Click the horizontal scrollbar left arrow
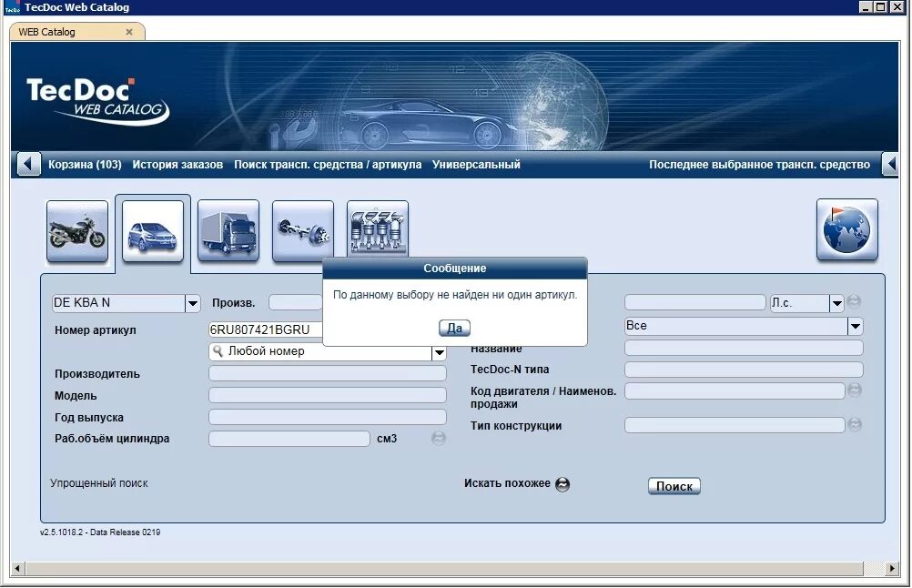The height and width of the screenshot is (588, 912). click(x=17, y=568)
